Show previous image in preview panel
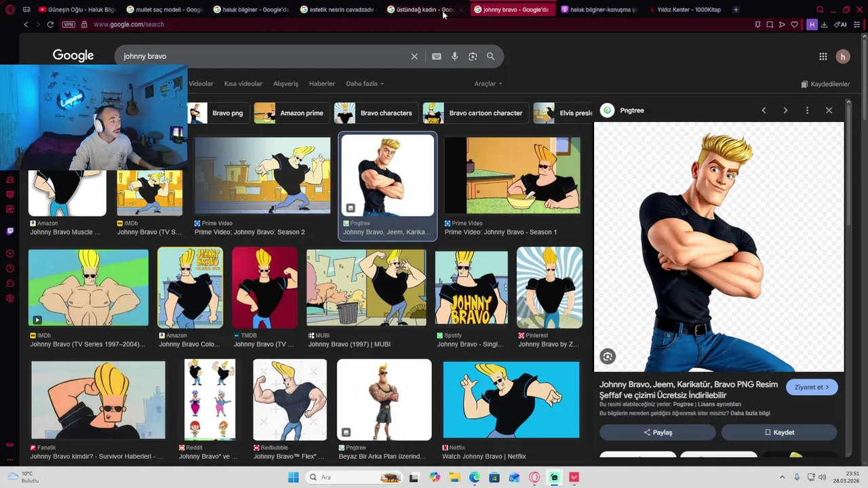 [764, 110]
